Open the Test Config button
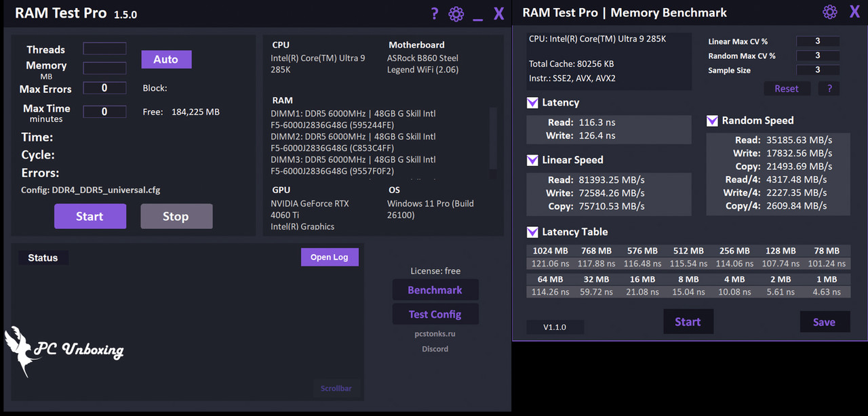Screen dimensions: 868x416 435,314
